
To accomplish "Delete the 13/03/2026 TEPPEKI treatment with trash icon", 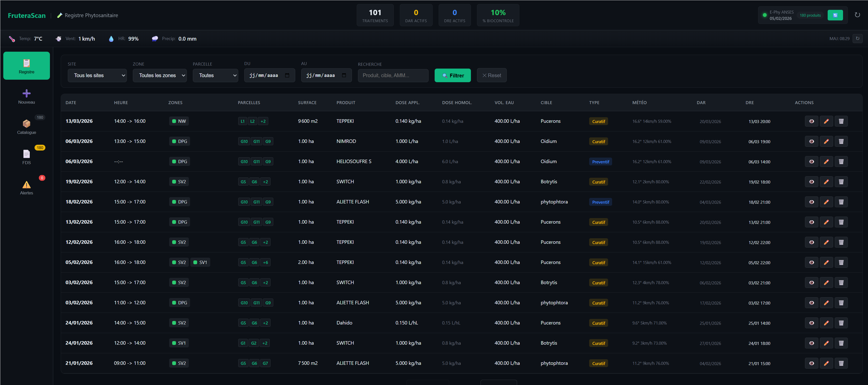I will click(841, 121).
